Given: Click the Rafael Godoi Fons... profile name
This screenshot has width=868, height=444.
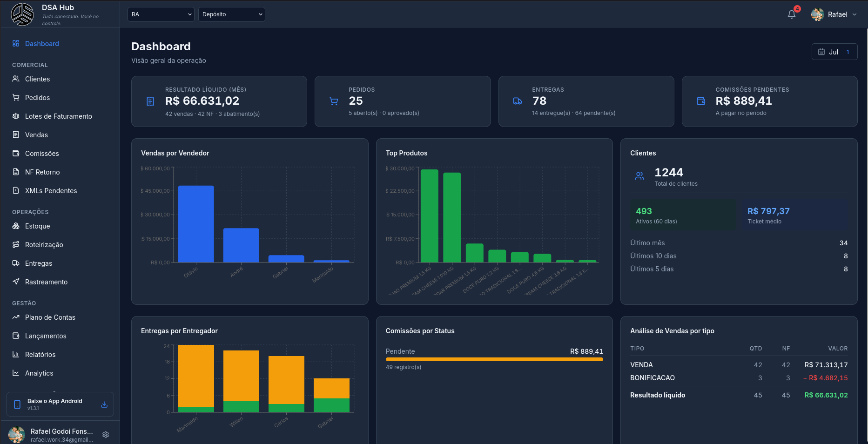Looking at the screenshot, I should tap(62, 431).
